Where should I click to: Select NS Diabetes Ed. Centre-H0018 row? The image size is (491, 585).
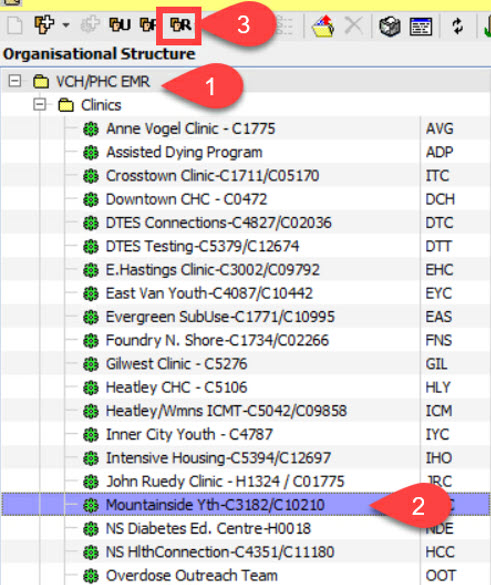246,529
